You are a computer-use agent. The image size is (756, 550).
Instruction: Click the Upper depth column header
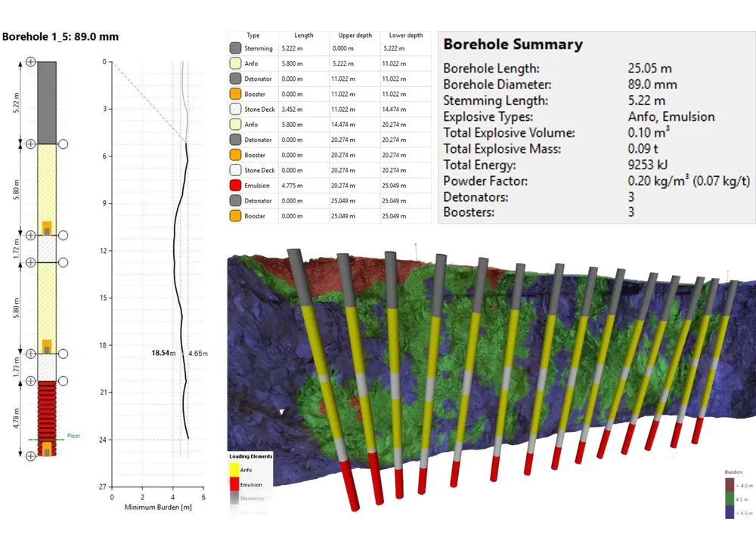click(x=355, y=36)
